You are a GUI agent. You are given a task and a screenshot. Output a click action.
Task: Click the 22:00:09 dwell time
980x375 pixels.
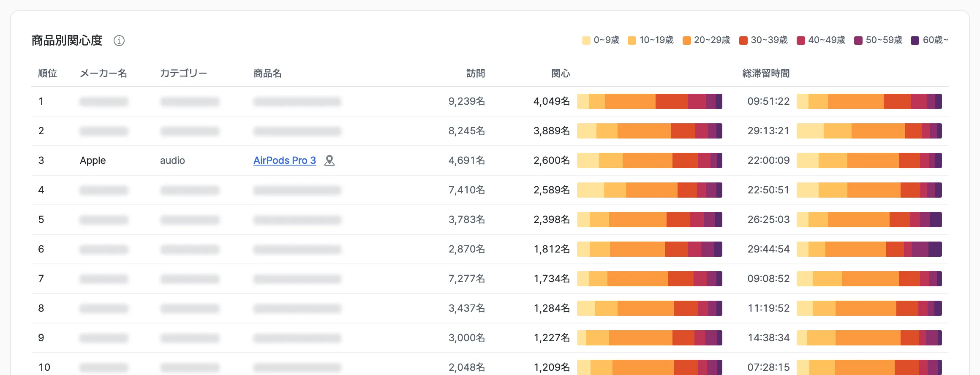click(769, 160)
